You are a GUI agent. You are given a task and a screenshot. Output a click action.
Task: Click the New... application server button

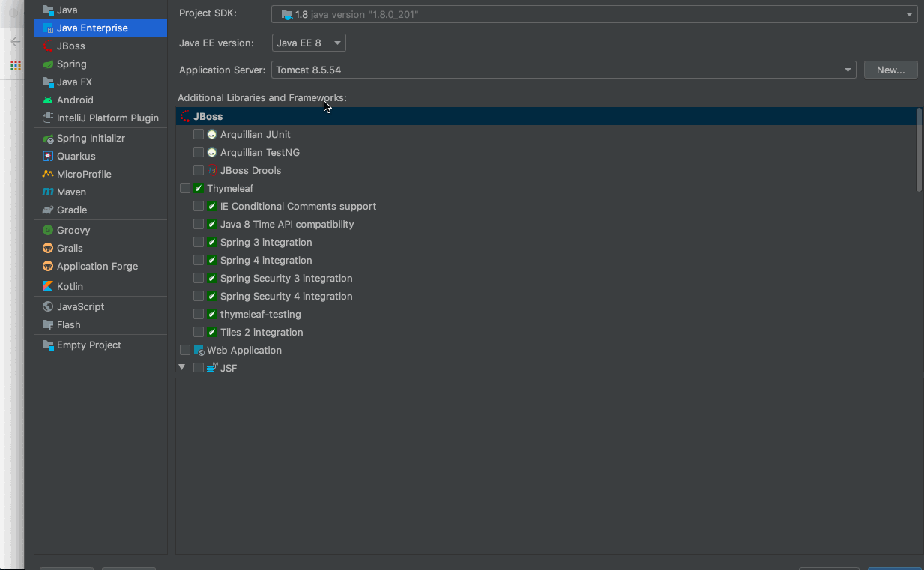pyautogui.click(x=891, y=70)
